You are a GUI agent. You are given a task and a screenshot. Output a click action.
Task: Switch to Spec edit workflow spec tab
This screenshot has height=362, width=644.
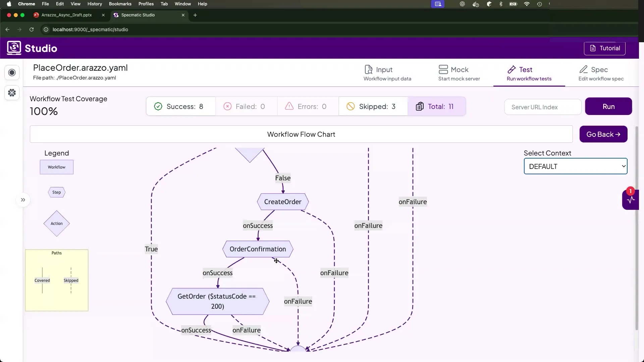click(x=601, y=73)
